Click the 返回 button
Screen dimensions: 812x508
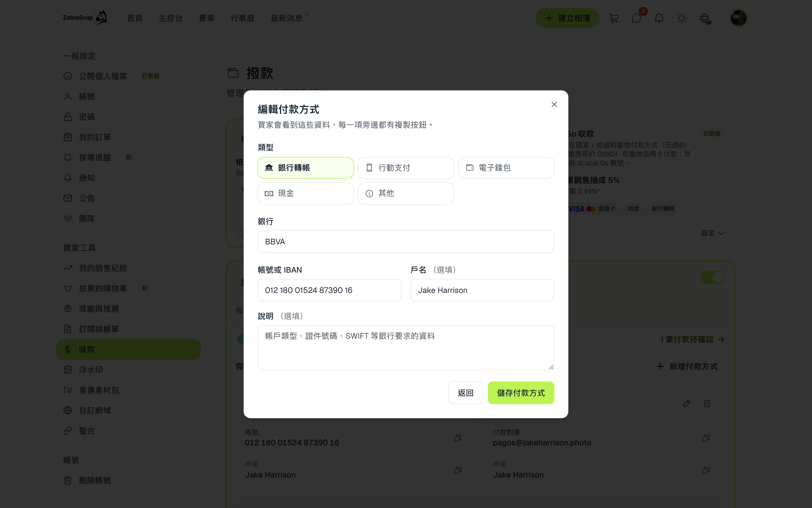[465, 393]
